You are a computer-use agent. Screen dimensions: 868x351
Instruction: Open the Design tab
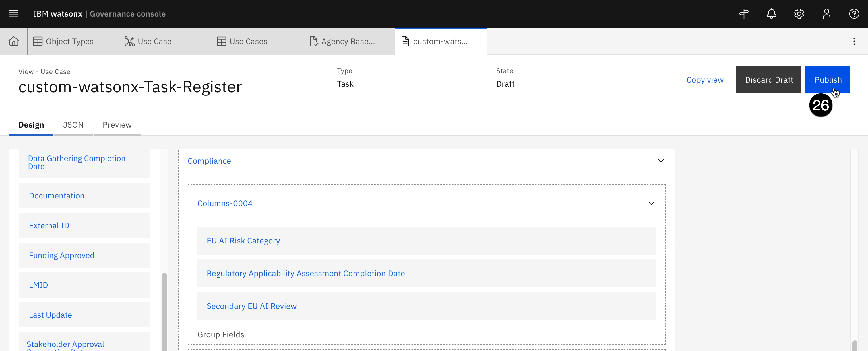[x=31, y=125]
